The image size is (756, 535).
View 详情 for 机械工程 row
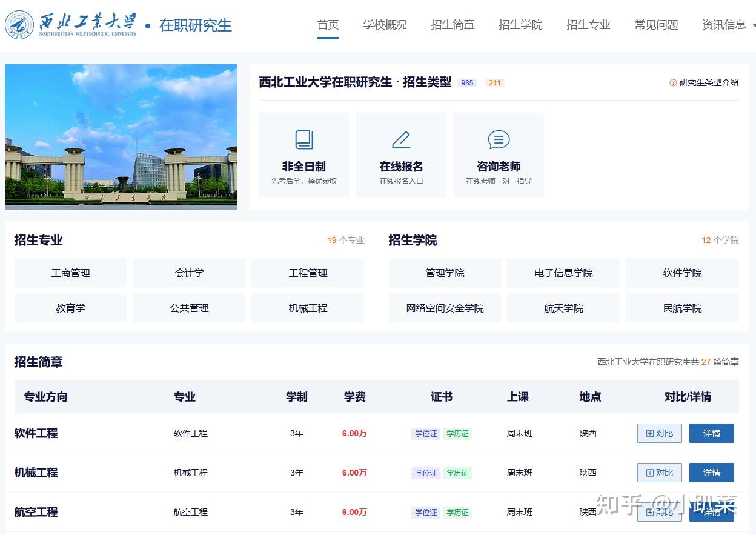click(x=712, y=473)
